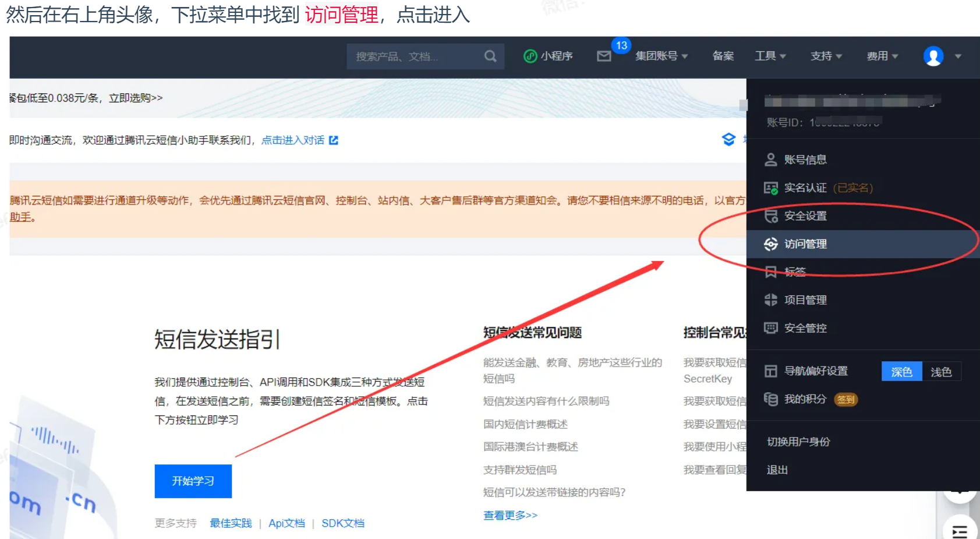Expand the 费用 dropdown menu

[882, 56]
